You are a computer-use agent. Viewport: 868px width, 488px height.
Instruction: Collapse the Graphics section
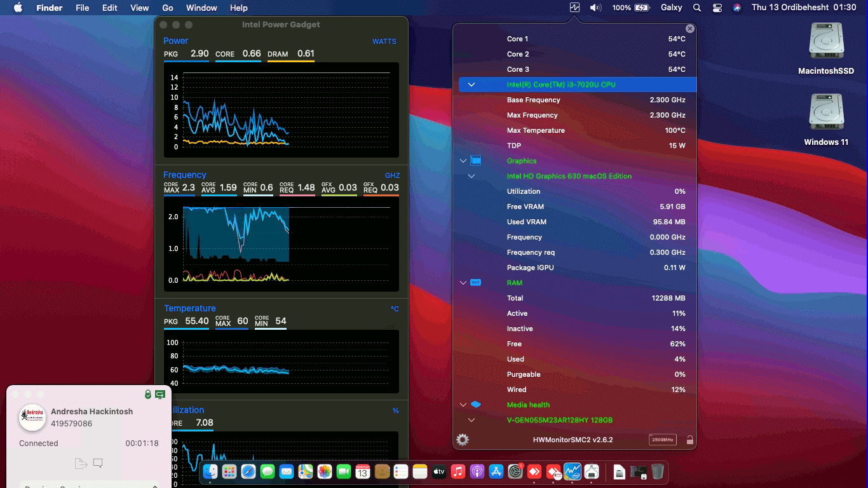coord(463,161)
